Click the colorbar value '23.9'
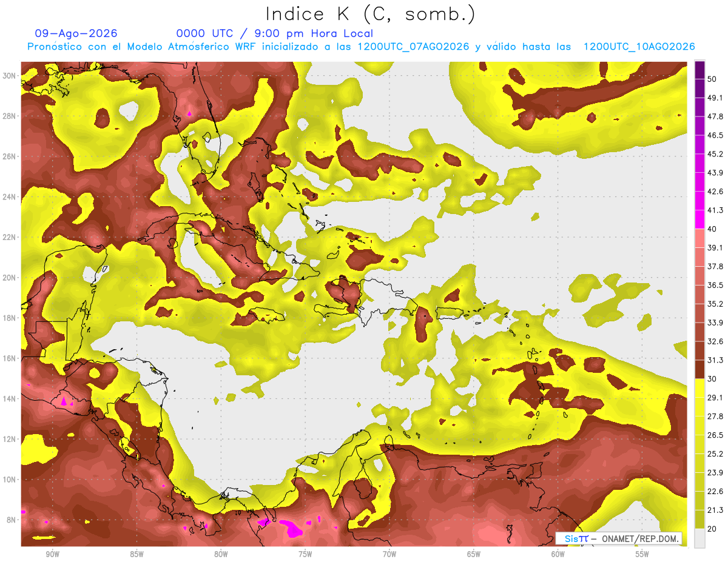Screen dimensions: 728x562 coord(716,472)
